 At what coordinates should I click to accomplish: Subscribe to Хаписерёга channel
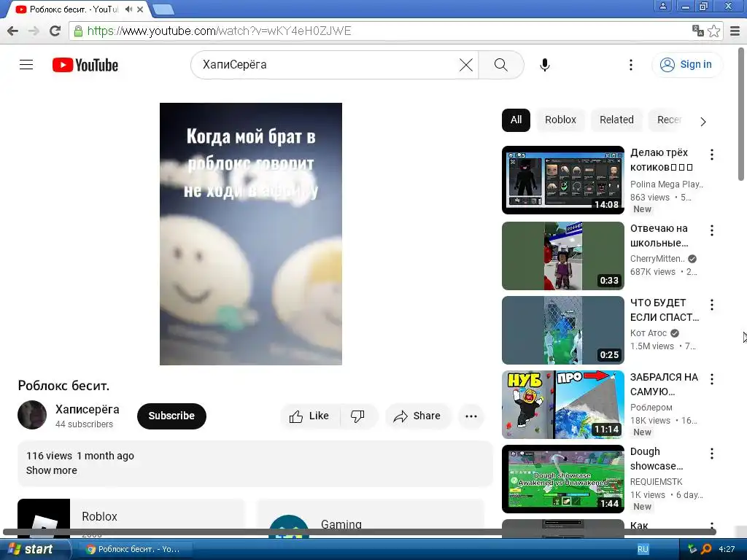(x=171, y=416)
